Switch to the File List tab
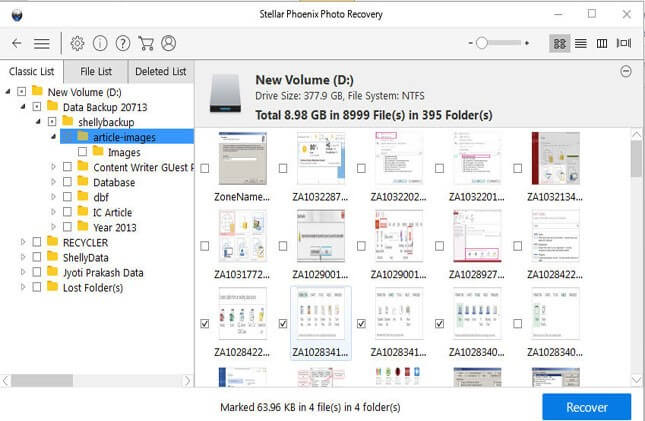 (x=96, y=71)
